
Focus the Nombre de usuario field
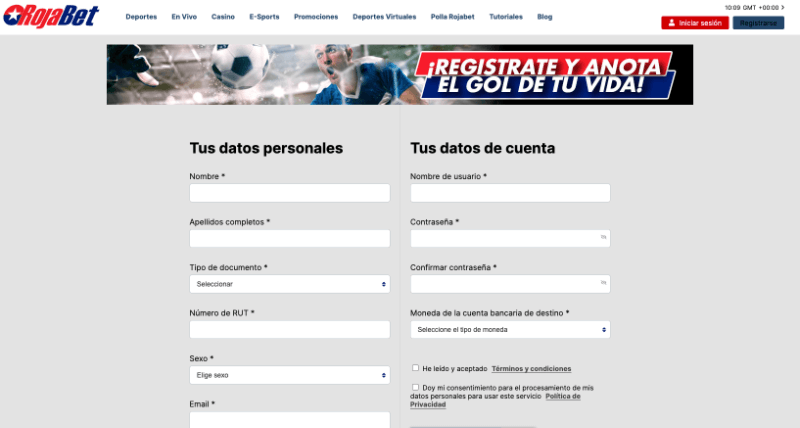coord(510,193)
